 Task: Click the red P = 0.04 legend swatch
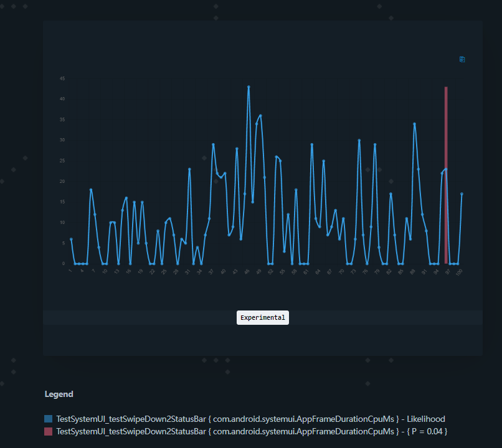click(x=49, y=431)
